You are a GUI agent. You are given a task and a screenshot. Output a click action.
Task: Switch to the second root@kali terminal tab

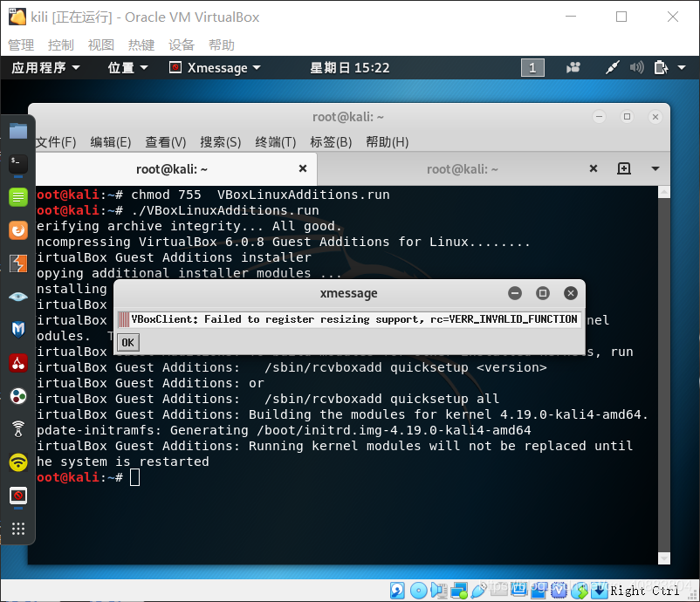(x=462, y=169)
